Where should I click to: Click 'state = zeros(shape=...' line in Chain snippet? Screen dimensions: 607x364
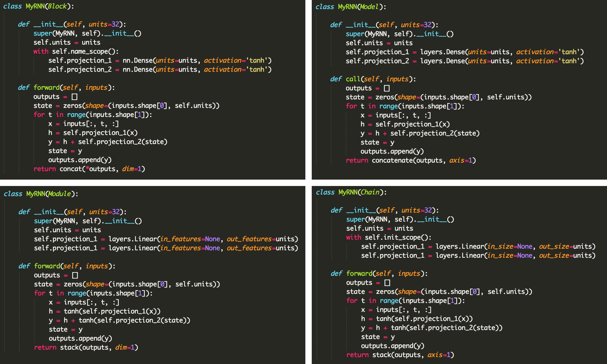pos(439,292)
